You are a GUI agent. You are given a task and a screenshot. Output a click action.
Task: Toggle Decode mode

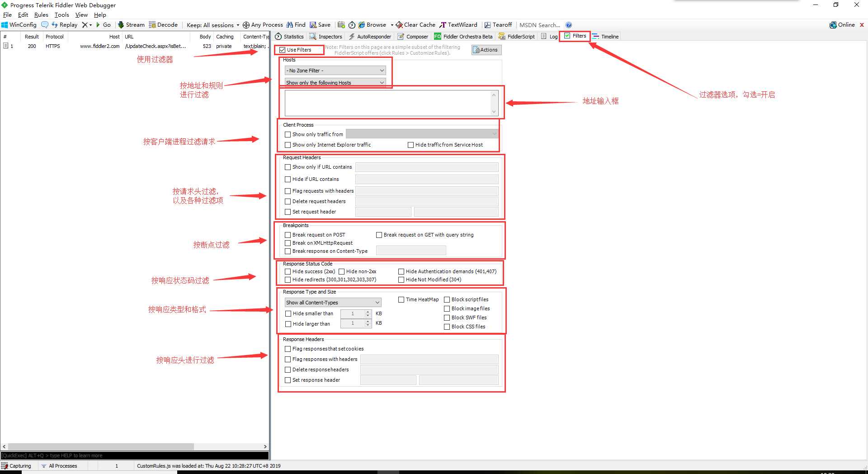click(163, 25)
